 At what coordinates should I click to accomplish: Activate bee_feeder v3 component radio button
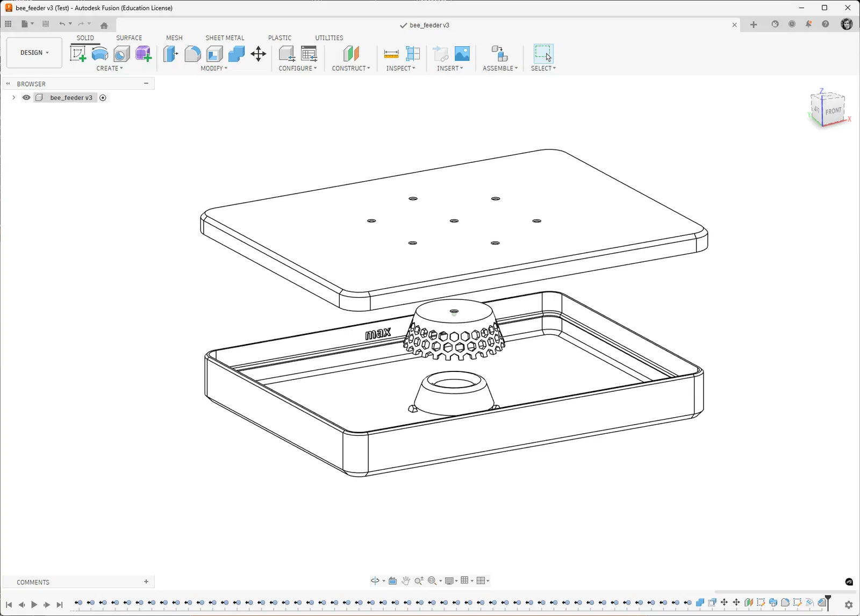click(x=103, y=97)
